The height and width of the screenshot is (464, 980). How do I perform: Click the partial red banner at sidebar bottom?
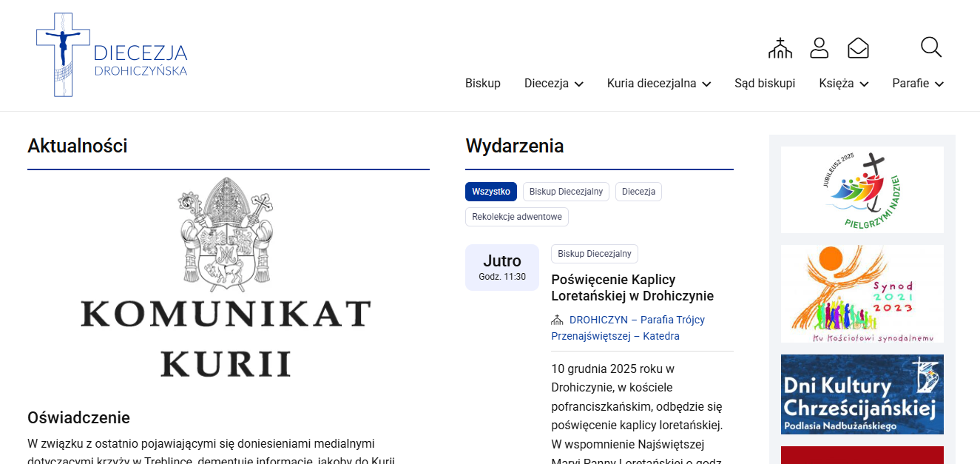pos(862,455)
